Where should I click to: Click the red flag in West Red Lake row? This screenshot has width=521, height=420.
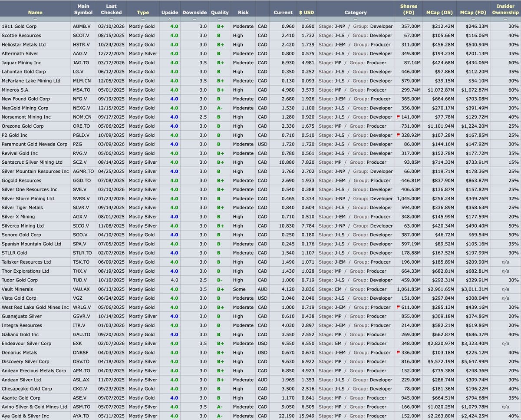[398, 307]
